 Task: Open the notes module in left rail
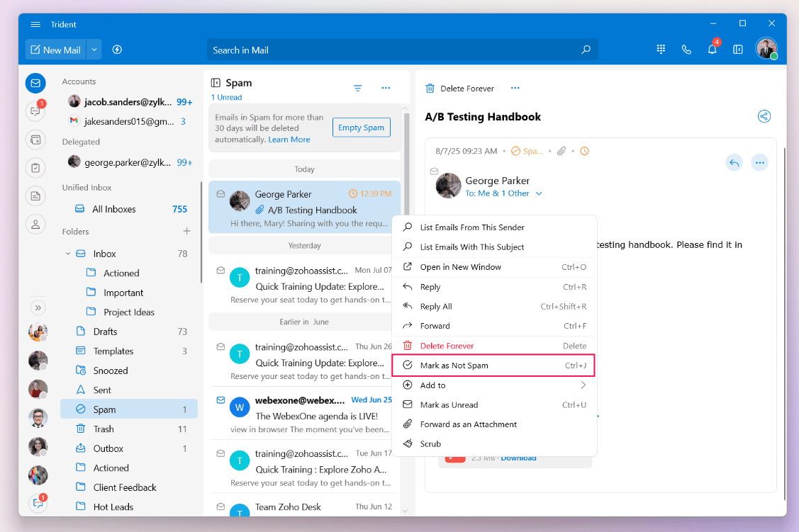coord(35,196)
